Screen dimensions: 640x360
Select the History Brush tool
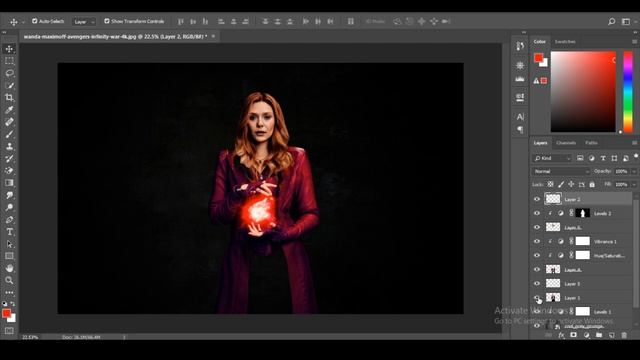(9, 159)
